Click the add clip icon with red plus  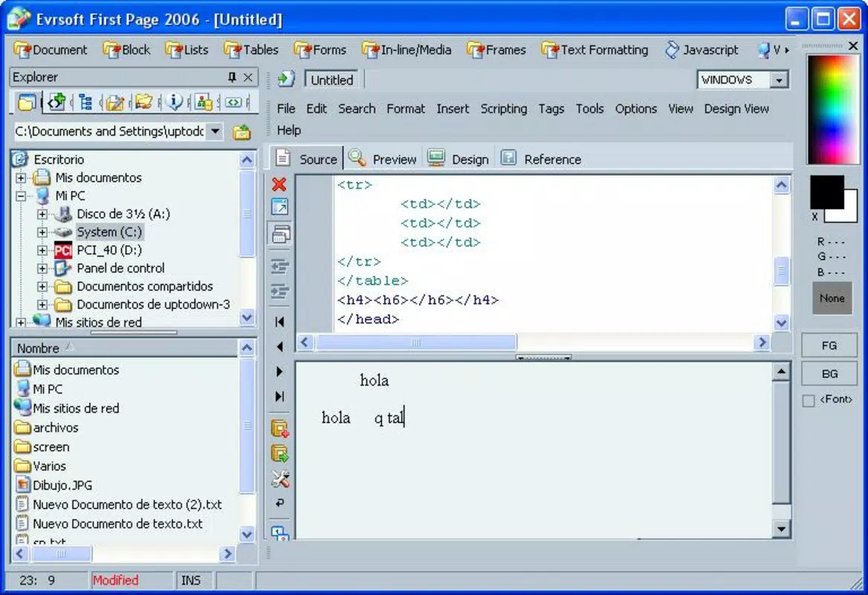point(280,429)
